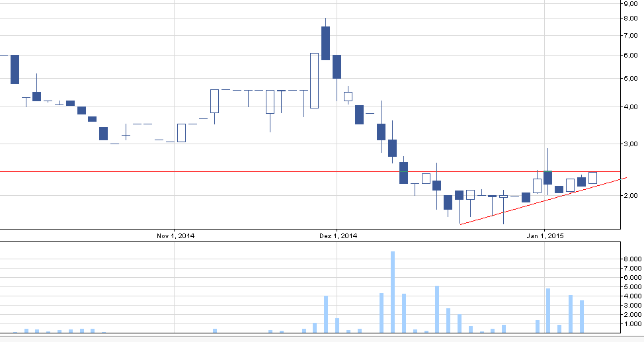The image size is (644, 342).
Task: Select the first filled candle at far left
Action: pos(15,69)
